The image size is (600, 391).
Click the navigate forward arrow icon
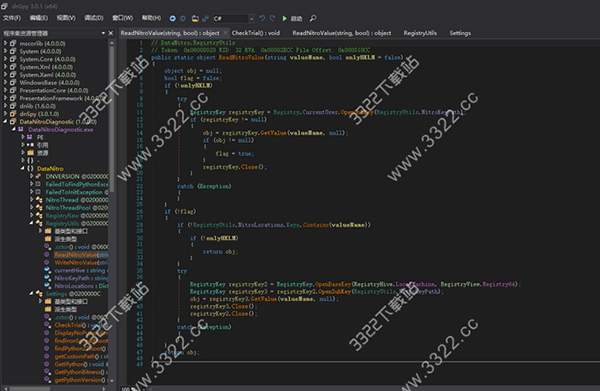point(183,18)
